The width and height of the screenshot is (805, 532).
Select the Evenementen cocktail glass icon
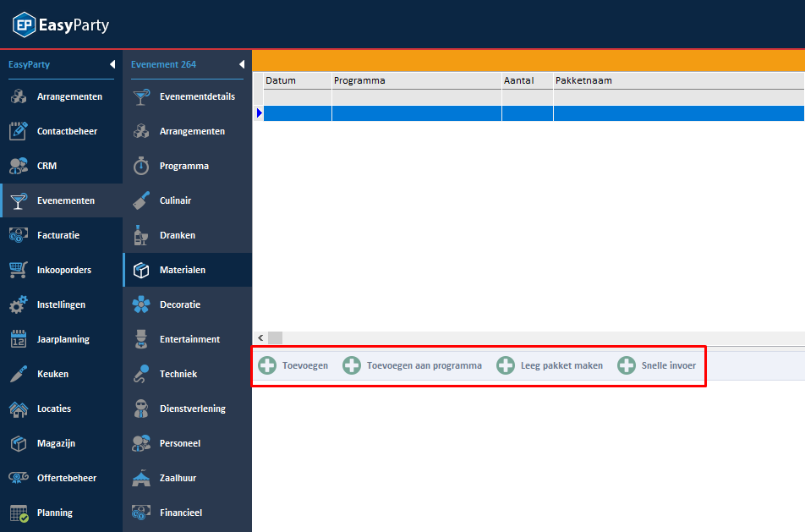[19, 200]
